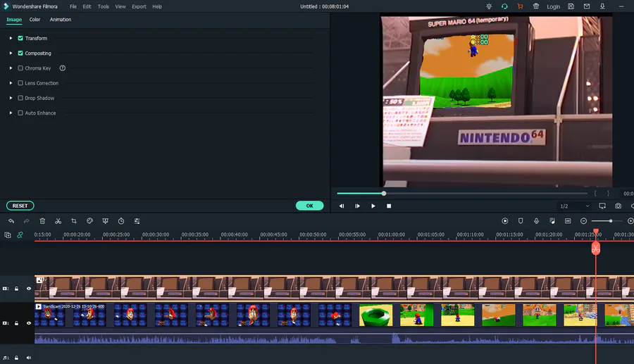Expand the Auto Enhance section

coord(11,113)
